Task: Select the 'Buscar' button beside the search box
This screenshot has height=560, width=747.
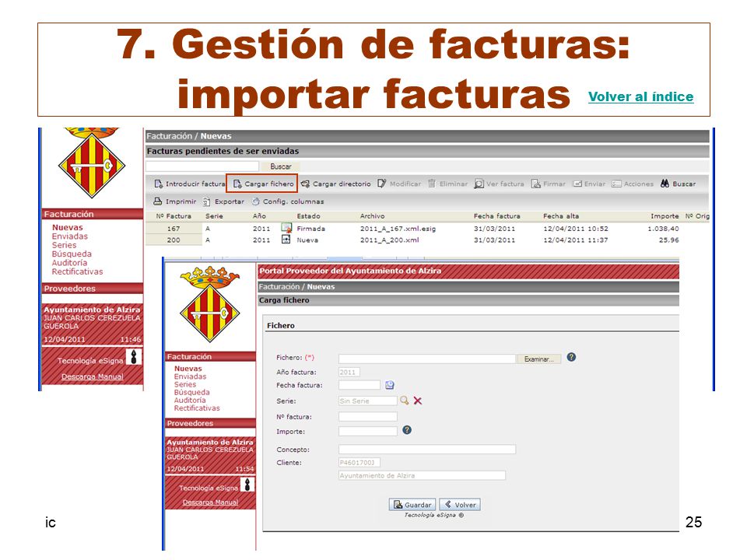Action: 281,166
